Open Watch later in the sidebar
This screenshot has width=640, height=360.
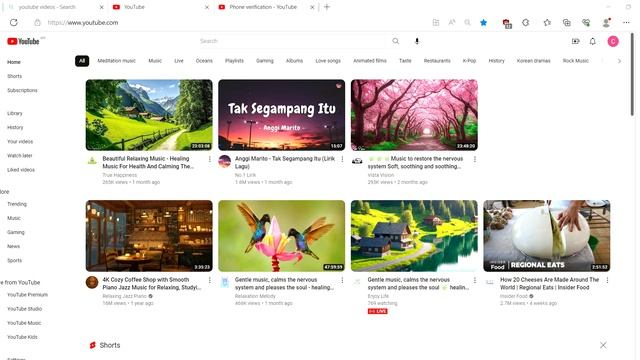(x=20, y=156)
